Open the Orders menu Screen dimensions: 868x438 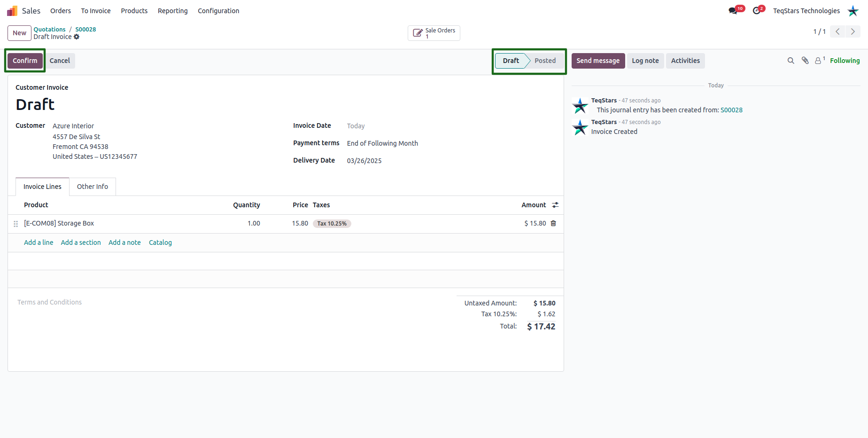click(x=61, y=11)
